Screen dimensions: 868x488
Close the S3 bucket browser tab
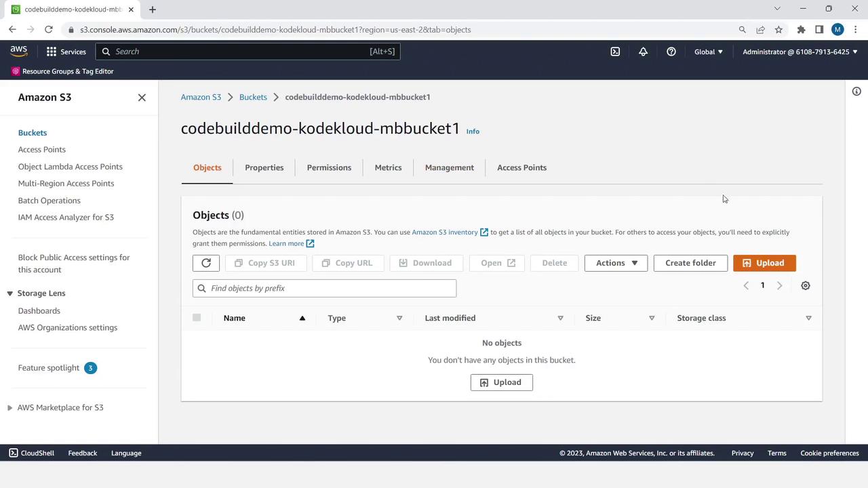(131, 9)
